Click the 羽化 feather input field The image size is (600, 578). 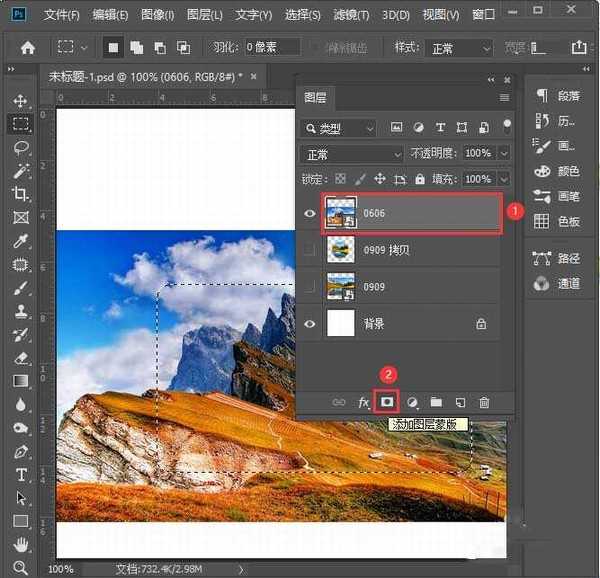[273, 47]
